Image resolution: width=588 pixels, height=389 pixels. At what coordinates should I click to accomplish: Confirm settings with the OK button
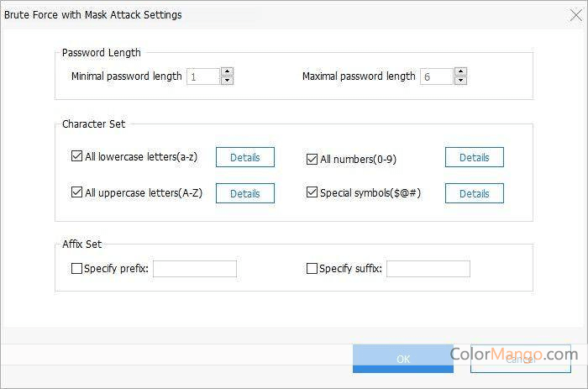click(x=403, y=359)
